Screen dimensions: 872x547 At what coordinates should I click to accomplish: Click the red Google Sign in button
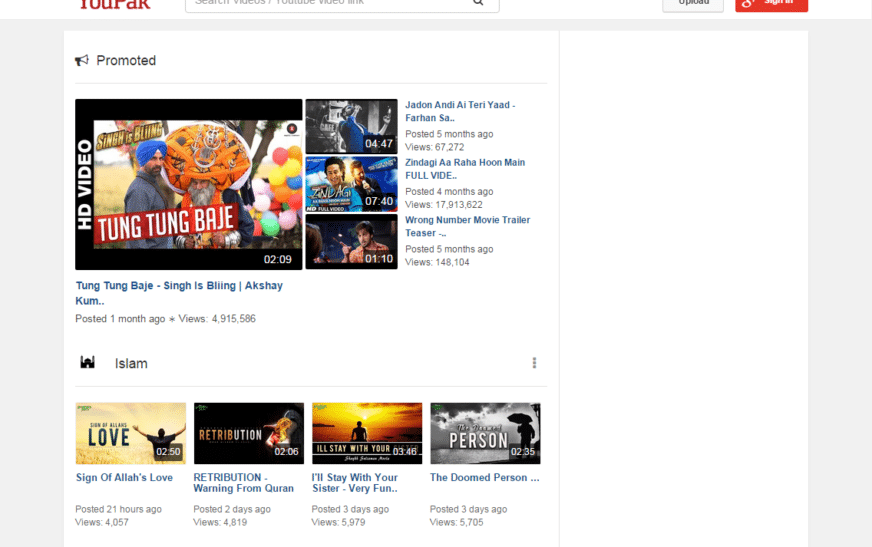(x=771, y=4)
